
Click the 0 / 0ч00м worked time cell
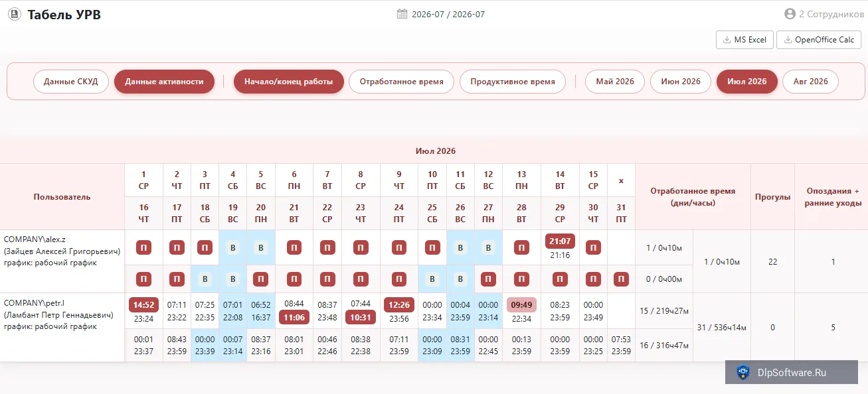click(x=664, y=279)
